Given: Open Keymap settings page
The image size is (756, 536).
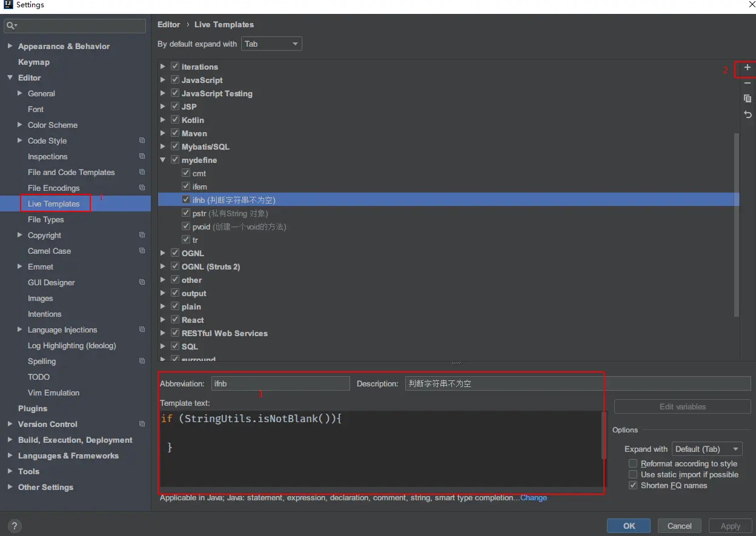Looking at the screenshot, I should [x=34, y=62].
